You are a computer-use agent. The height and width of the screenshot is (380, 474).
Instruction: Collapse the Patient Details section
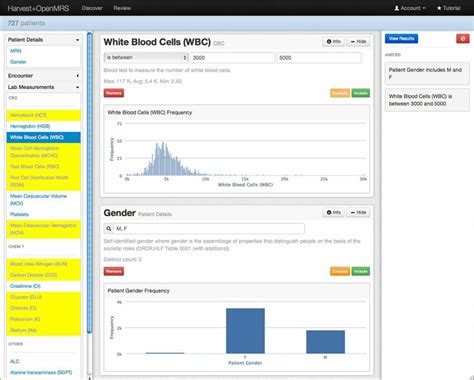pyautogui.click(x=43, y=40)
